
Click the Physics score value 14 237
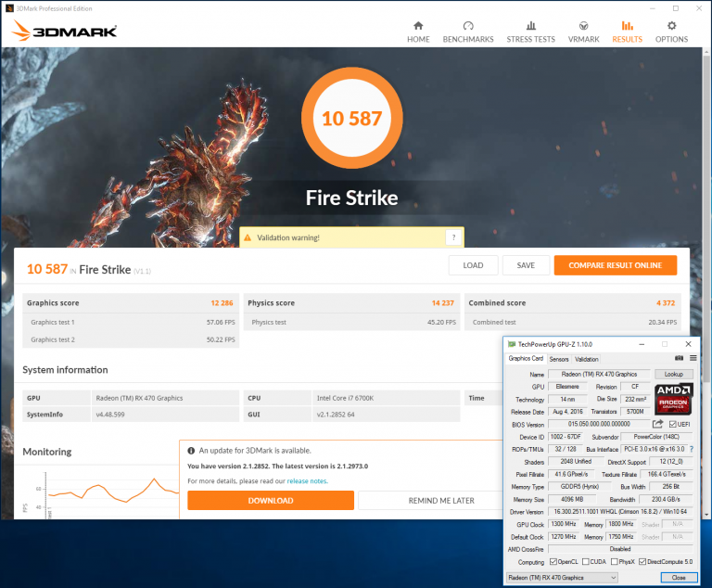point(443,303)
